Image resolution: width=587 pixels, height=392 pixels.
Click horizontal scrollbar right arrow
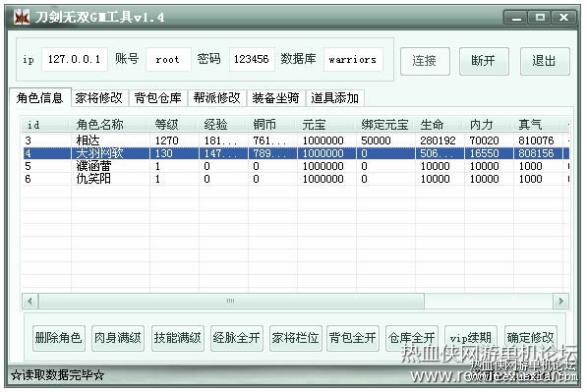560,301
